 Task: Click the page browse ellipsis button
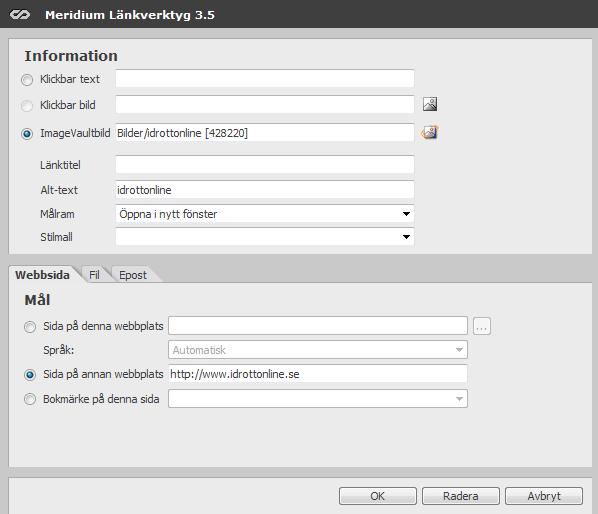coord(482,326)
